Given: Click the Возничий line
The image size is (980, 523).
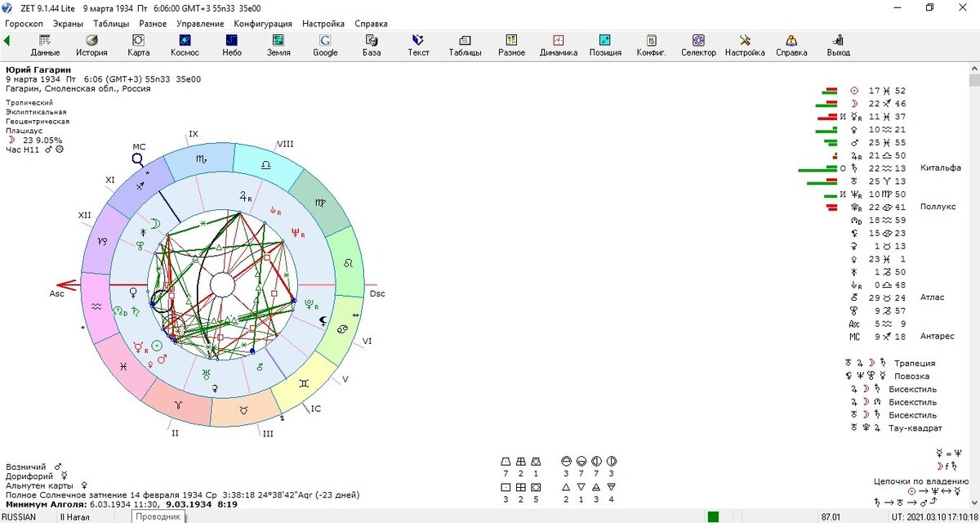Looking at the screenshot, I should click(x=33, y=467).
